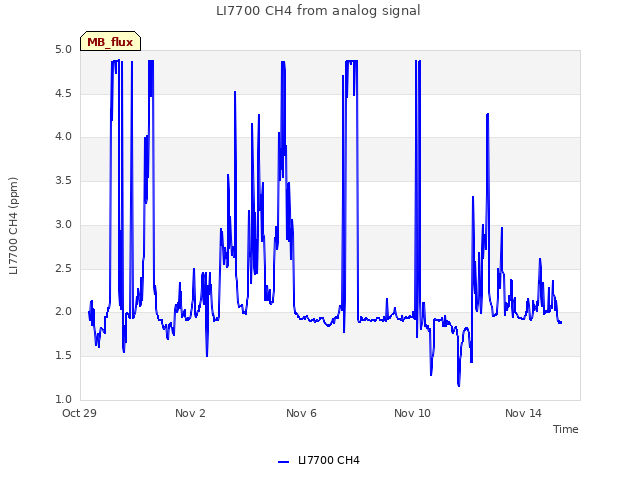Click the '3.0' y-axis tick label
The image size is (640, 480).
pyautogui.click(x=63, y=224)
